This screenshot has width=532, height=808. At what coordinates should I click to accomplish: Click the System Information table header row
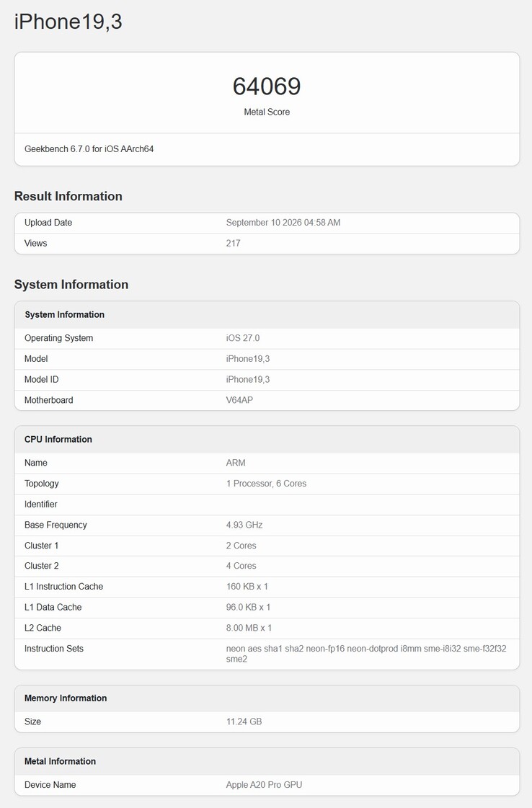267,315
